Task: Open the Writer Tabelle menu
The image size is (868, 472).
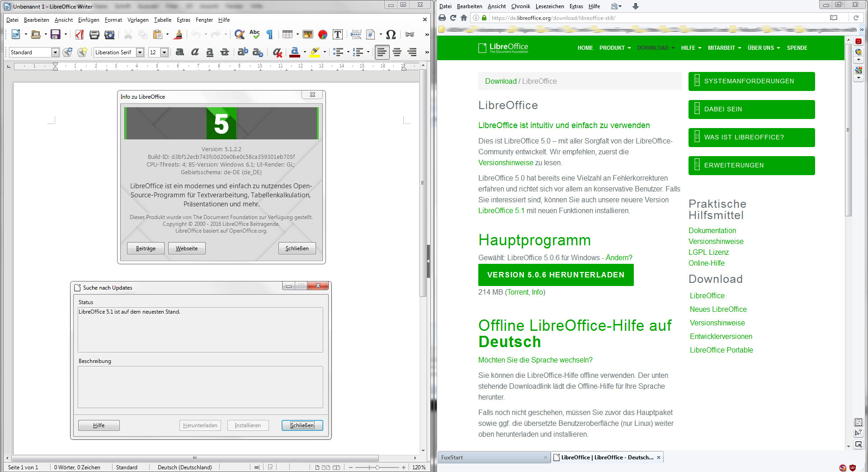Action: (162, 20)
